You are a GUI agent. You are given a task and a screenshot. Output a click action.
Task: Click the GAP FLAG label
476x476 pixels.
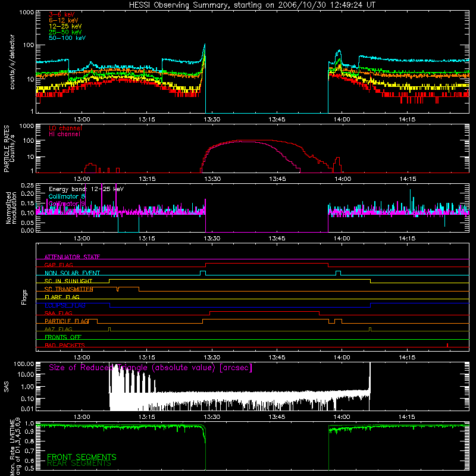[58, 265]
